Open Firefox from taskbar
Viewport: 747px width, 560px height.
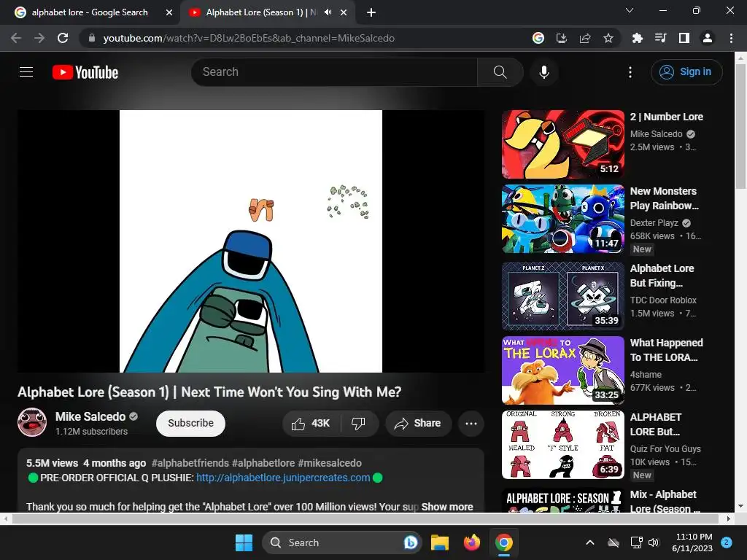[472, 542]
